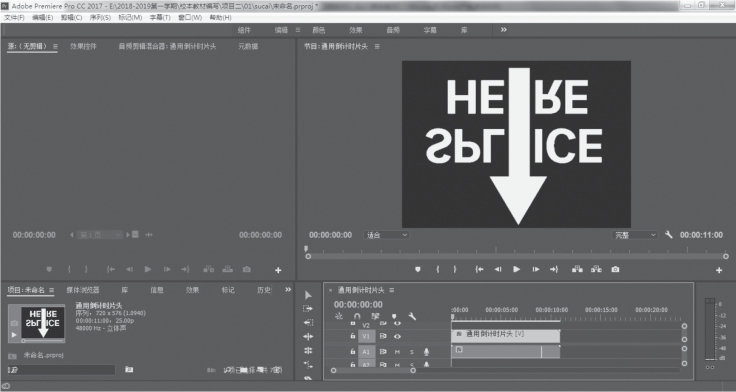Click the Lift button in Program monitor
736x392 pixels.
pos(577,269)
